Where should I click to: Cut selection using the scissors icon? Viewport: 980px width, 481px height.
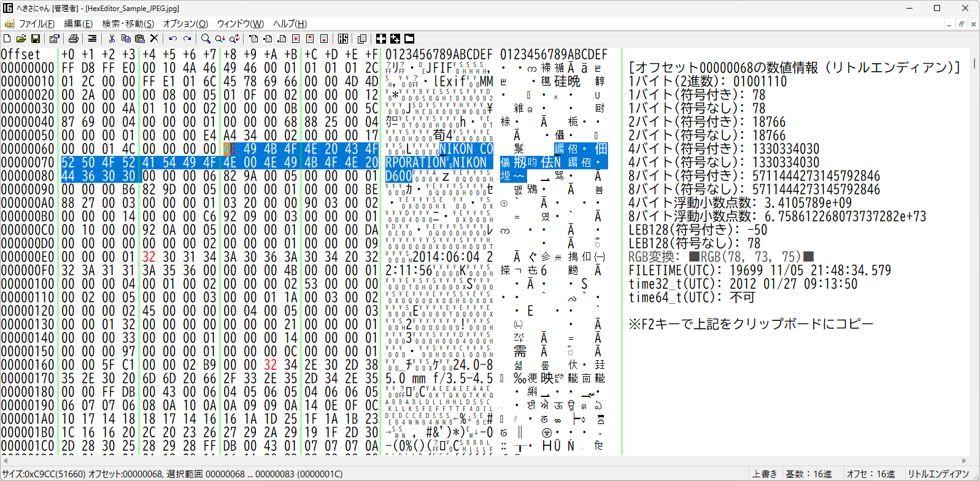(112, 39)
